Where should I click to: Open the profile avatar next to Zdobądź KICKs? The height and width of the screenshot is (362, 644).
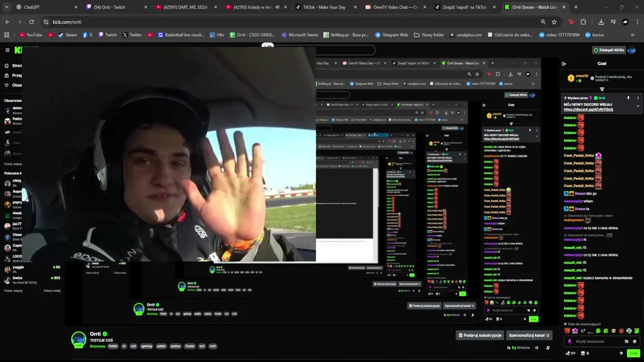pos(632,50)
